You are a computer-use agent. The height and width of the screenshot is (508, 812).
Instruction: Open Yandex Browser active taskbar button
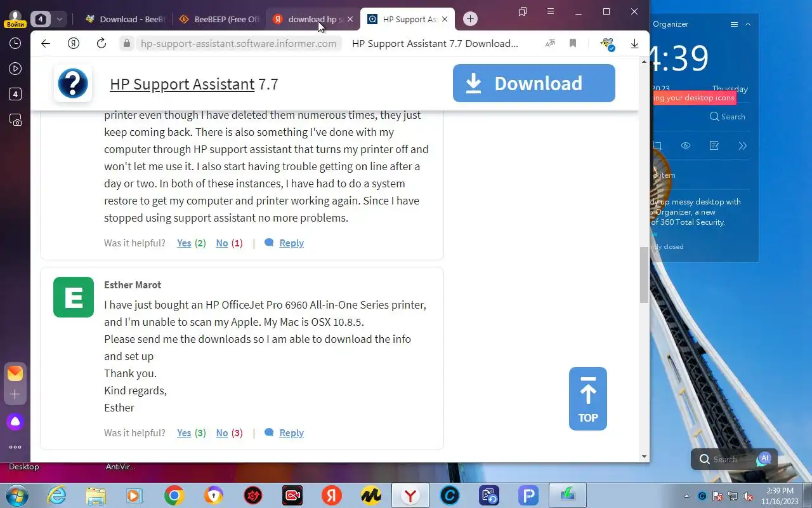click(x=410, y=495)
